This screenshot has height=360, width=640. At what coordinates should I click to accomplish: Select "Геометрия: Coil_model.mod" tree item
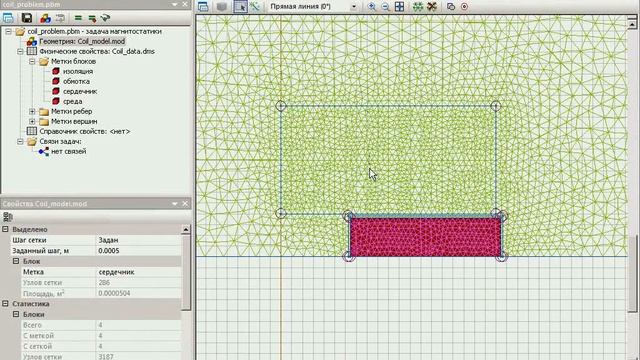pyautogui.click(x=82, y=41)
